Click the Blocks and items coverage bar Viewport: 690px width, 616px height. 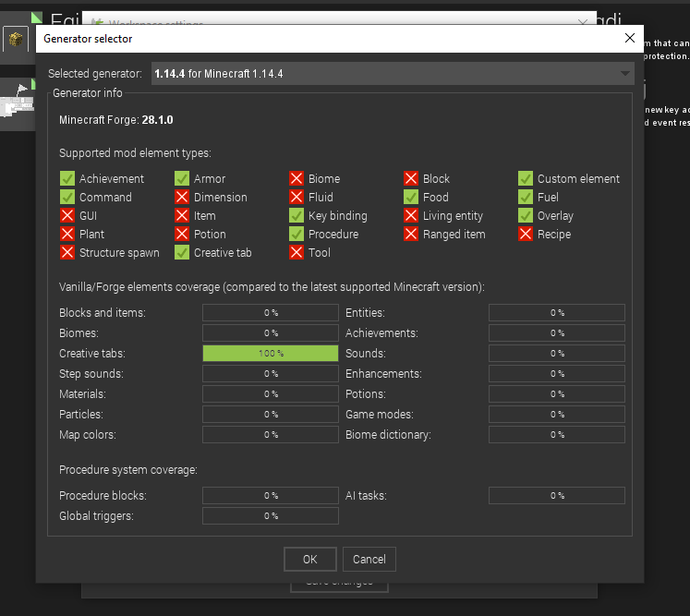[x=271, y=313]
